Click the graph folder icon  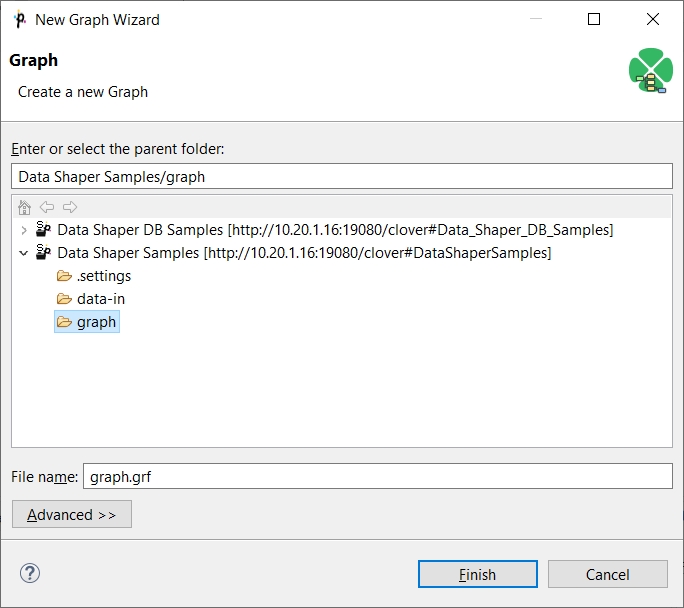[x=64, y=322]
